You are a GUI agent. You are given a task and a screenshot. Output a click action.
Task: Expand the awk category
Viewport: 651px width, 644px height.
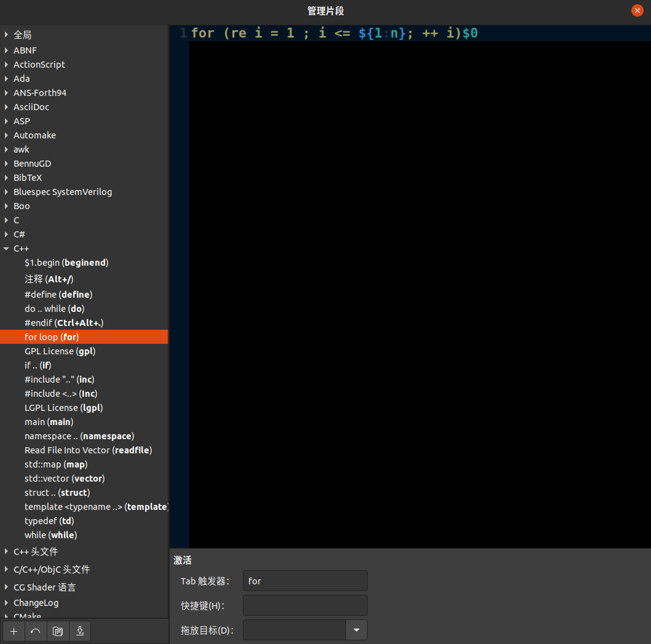6,149
